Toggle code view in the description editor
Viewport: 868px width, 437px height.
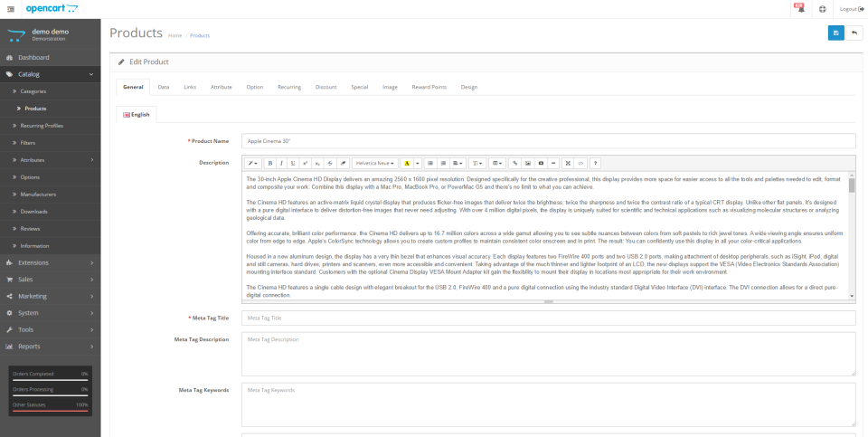[x=580, y=163]
